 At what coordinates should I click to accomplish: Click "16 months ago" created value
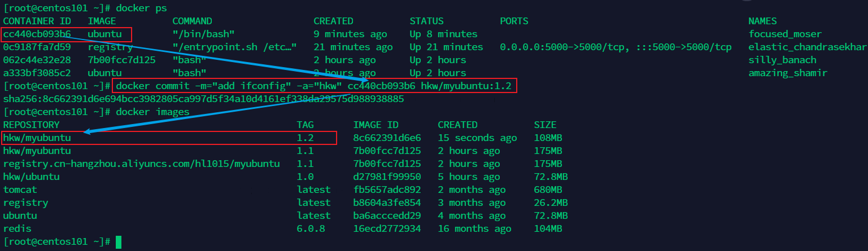point(474,228)
